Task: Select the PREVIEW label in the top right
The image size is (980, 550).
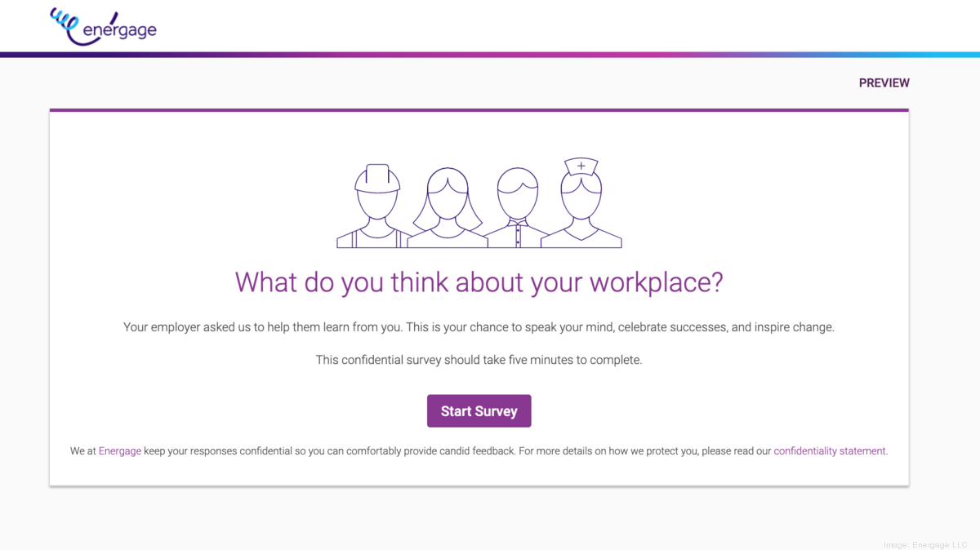Action: [x=884, y=82]
